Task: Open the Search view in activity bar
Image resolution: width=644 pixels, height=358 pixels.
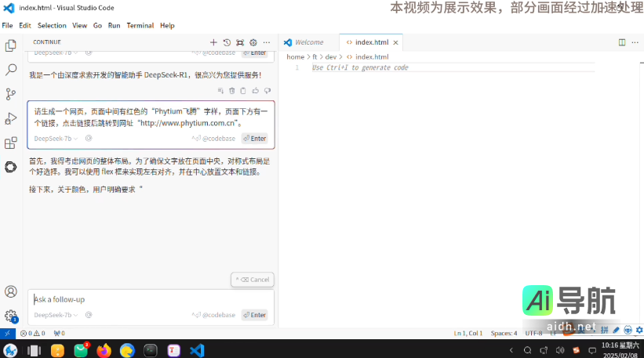Action: pos(11,70)
